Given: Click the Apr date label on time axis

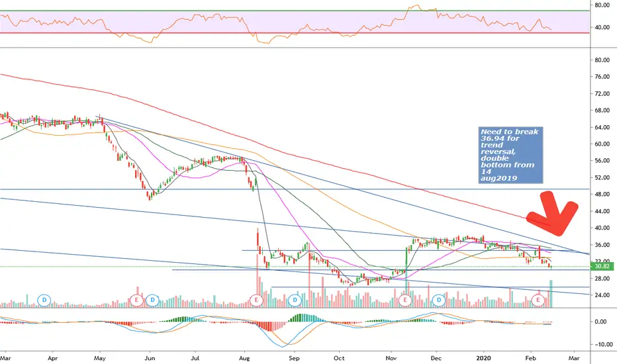Looking at the screenshot, I should coord(53,359).
